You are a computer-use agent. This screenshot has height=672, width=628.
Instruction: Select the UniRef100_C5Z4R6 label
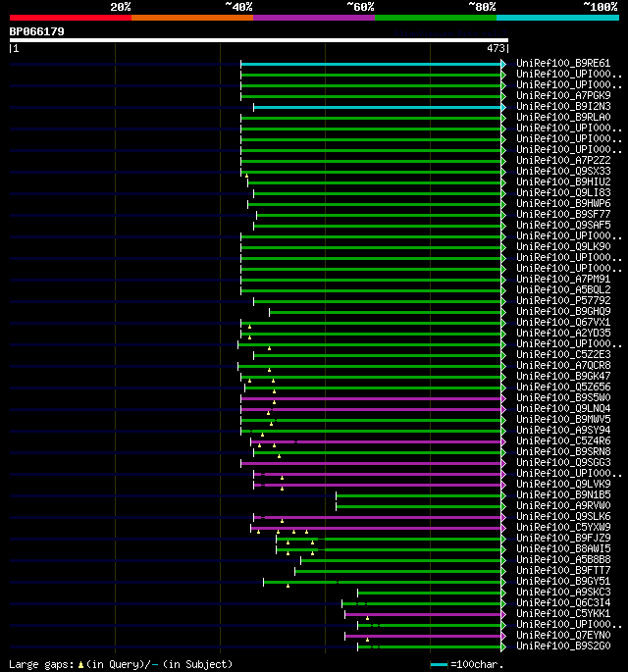pyautogui.click(x=563, y=441)
